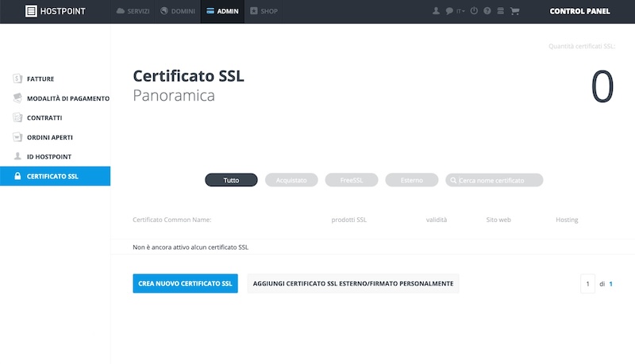Click the server stack icon in header
The height and width of the screenshot is (364, 635).
tap(501, 11)
